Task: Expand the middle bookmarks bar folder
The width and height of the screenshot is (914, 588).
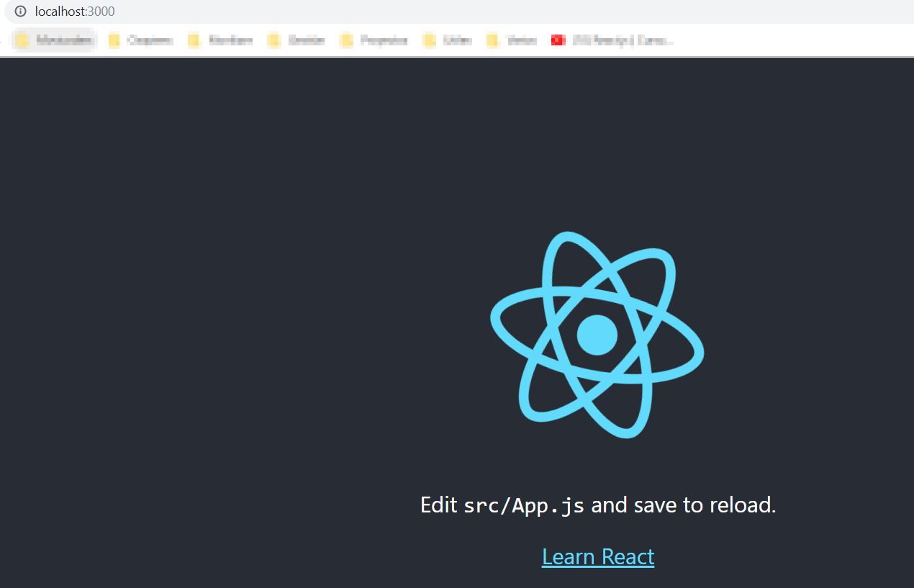Action: pyautogui.click(x=272, y=40)
